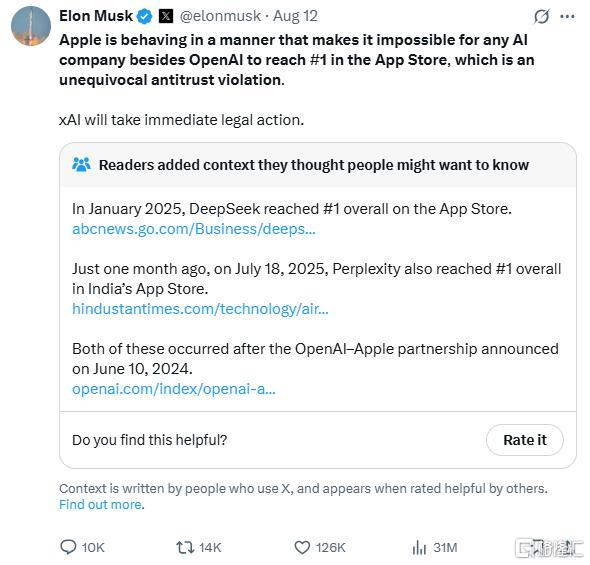Click the X affiliation badge icon

tap(166, 17)
